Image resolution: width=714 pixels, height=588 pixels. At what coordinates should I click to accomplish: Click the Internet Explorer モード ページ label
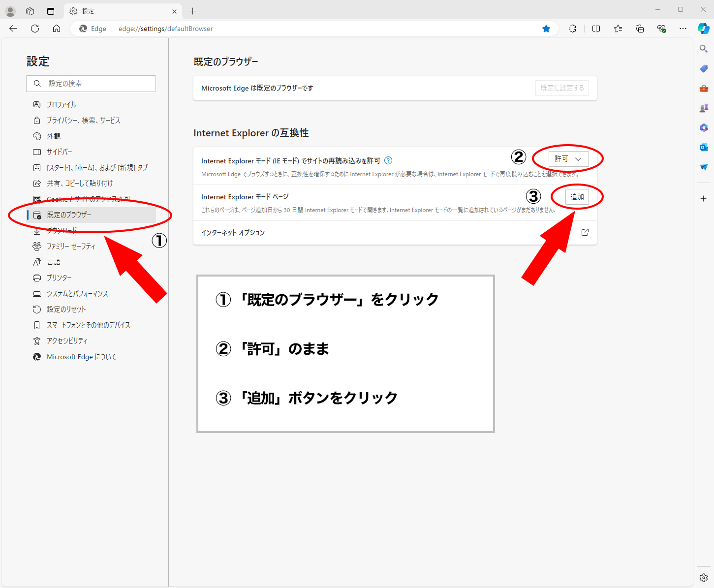pyautogui.click(x=245, y=197)
